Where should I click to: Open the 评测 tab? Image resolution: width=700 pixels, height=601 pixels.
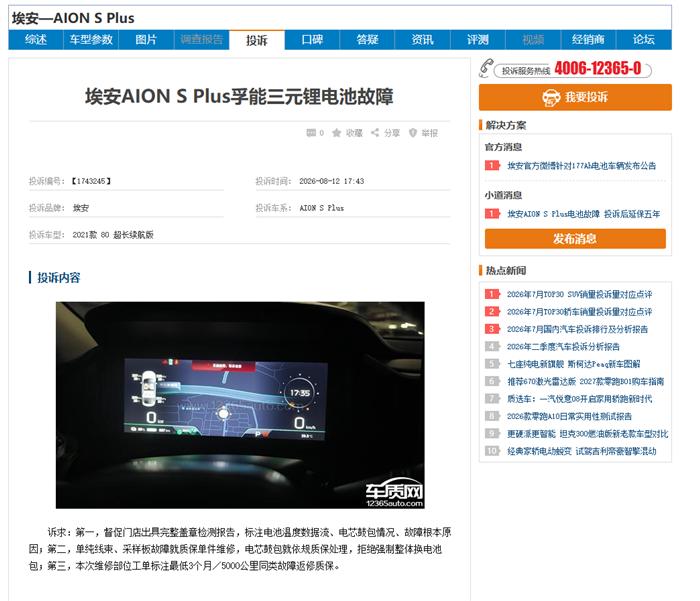(478, 40)
